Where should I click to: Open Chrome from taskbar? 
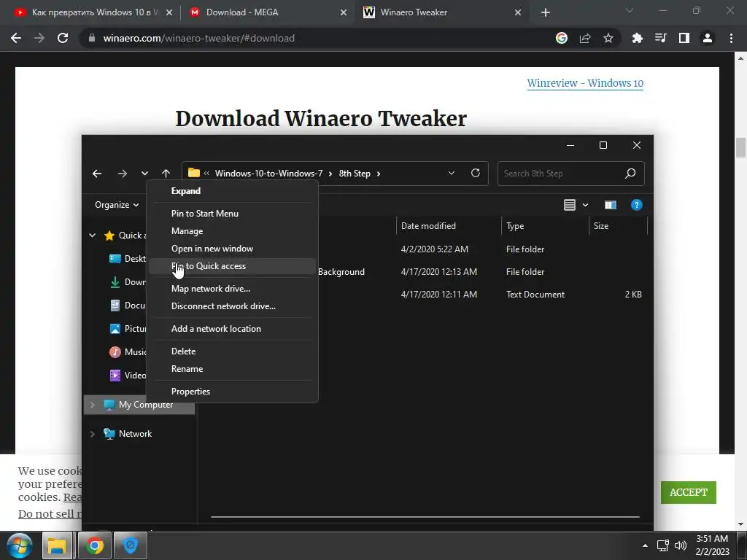click(x=94, y=545)
